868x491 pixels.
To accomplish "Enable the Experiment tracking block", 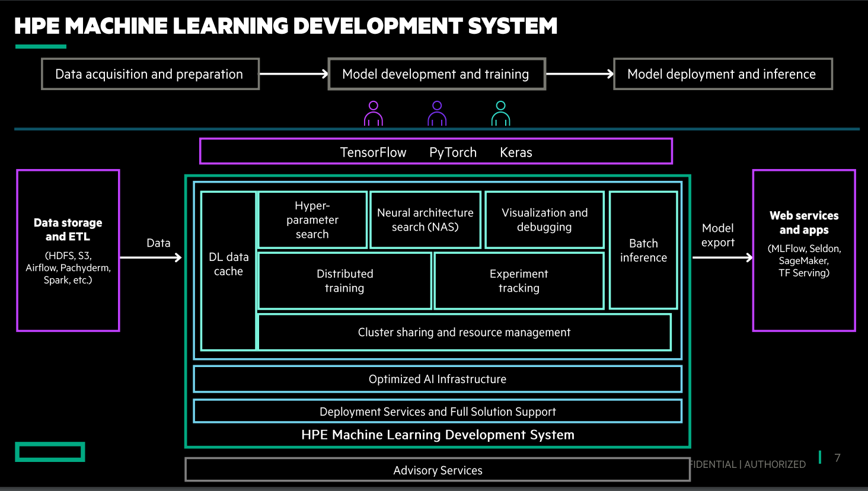I will click(519, 280).
